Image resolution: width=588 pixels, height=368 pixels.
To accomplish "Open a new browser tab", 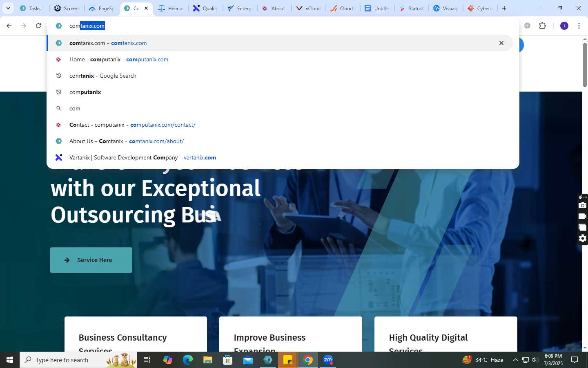I will 504,8.
